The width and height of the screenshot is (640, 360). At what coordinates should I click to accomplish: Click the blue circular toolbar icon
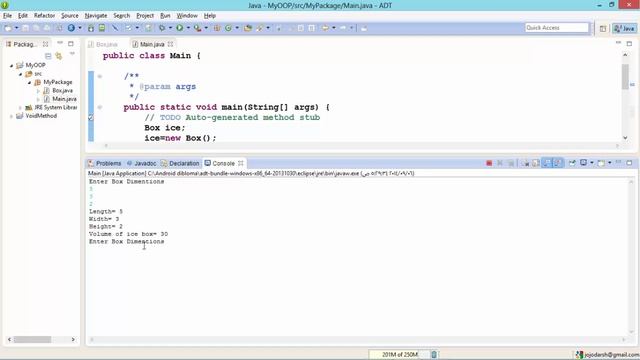click(71, 28)
